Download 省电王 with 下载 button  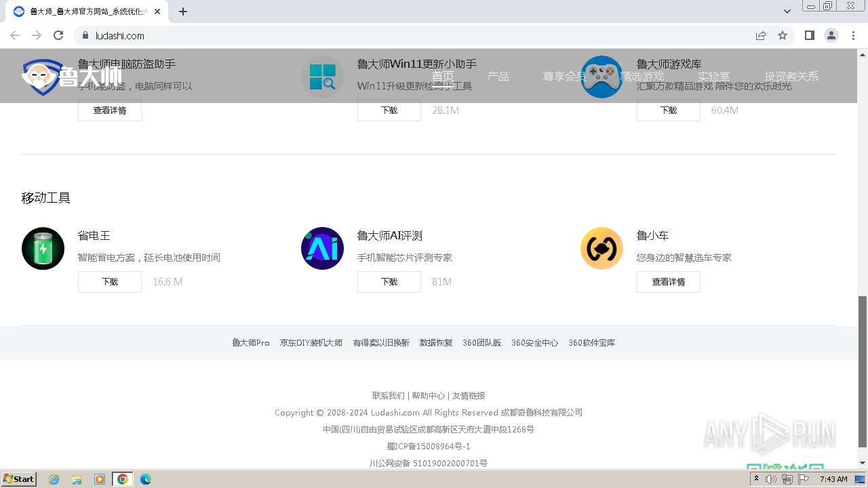pyautogui.click(x=110, y=282)
